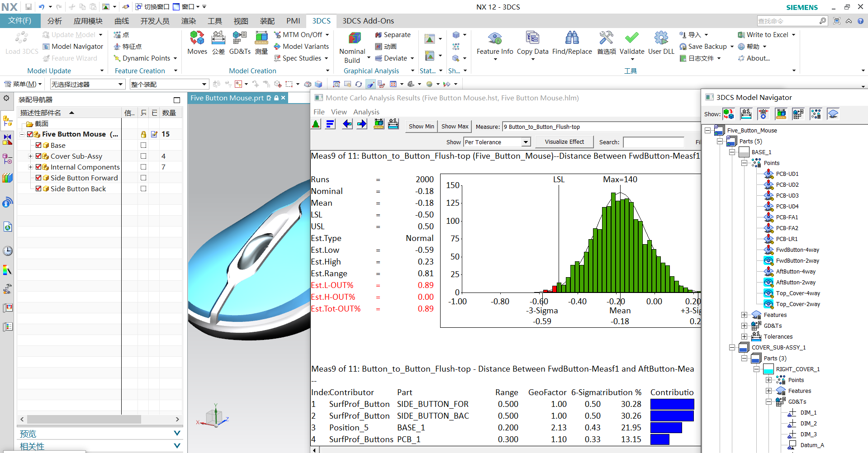Click contribution bar for SurfProf_Buttons PCB_1
868x453 pixels.
click(660, 439)
